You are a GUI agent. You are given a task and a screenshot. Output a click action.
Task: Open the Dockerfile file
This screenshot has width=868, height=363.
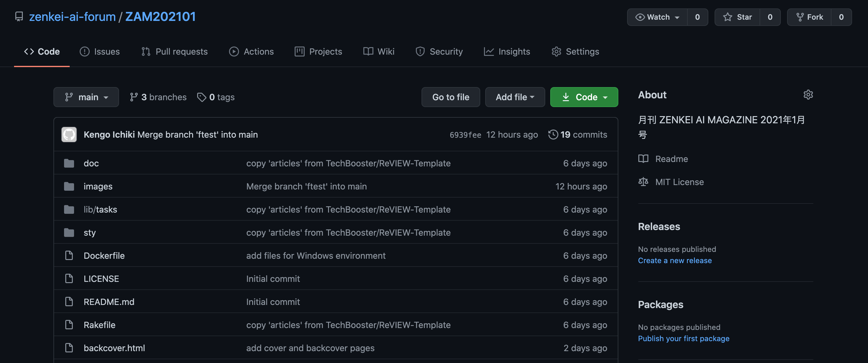(x=104, y=256)
